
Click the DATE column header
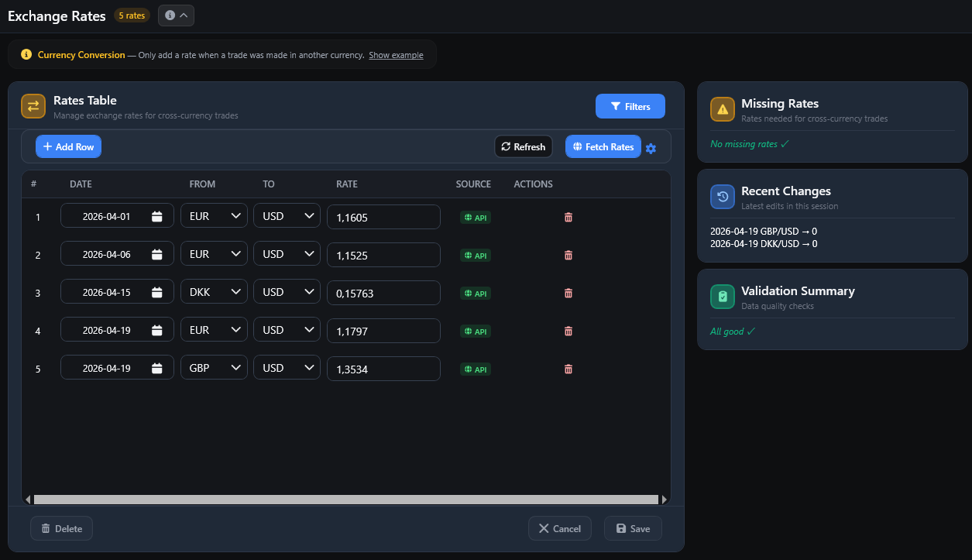[81, 184]
